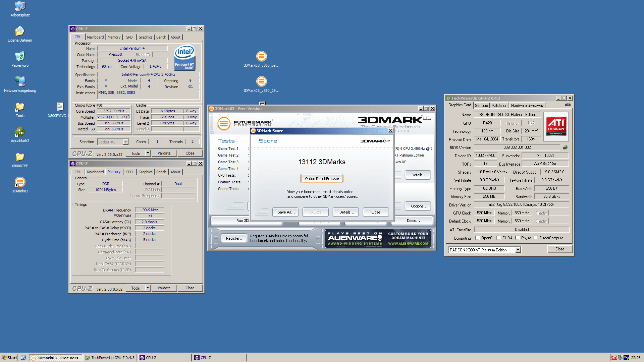The image size is (644, 362).
Task: Toggle the CUDA checkbox
Action: click(x=498, y=238)
